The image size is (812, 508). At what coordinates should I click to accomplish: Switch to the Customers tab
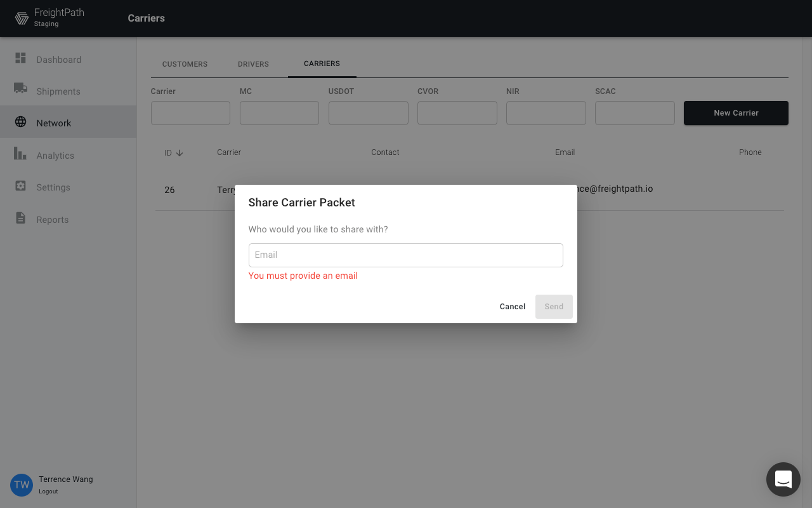coord(185,64)
